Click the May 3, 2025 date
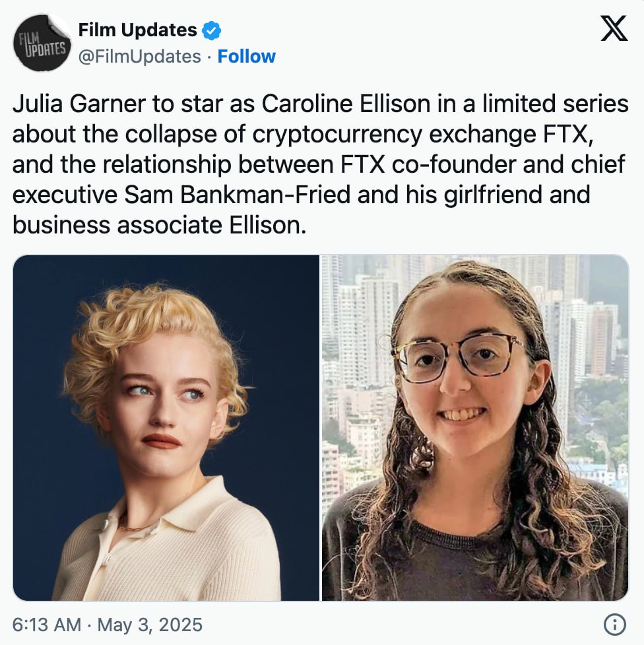644x645 pixels. click(150, 625)
